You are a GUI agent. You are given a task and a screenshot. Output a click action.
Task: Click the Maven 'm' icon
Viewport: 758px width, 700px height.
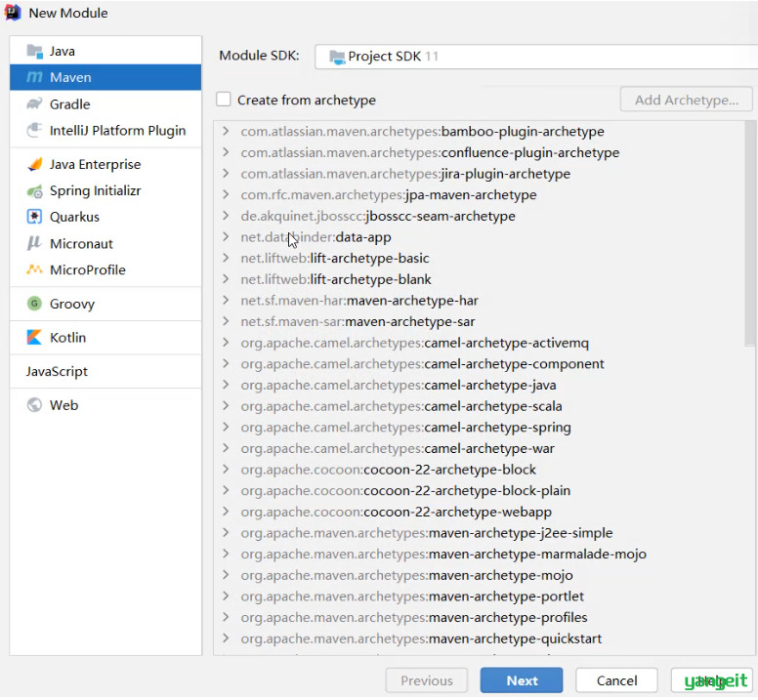pos(34,77)
